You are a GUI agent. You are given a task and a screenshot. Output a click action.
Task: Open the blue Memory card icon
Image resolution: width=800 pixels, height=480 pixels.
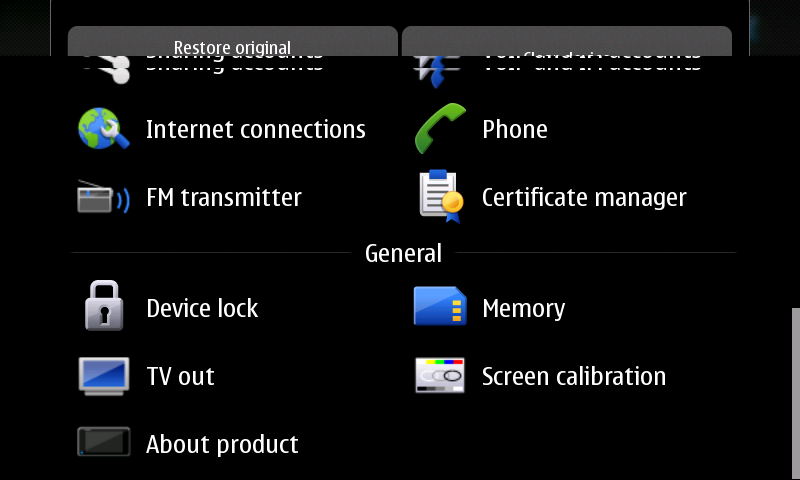pos(440,306)
